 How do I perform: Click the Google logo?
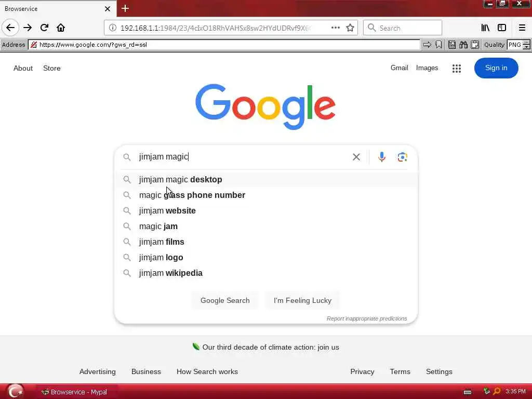coord(265,107)
